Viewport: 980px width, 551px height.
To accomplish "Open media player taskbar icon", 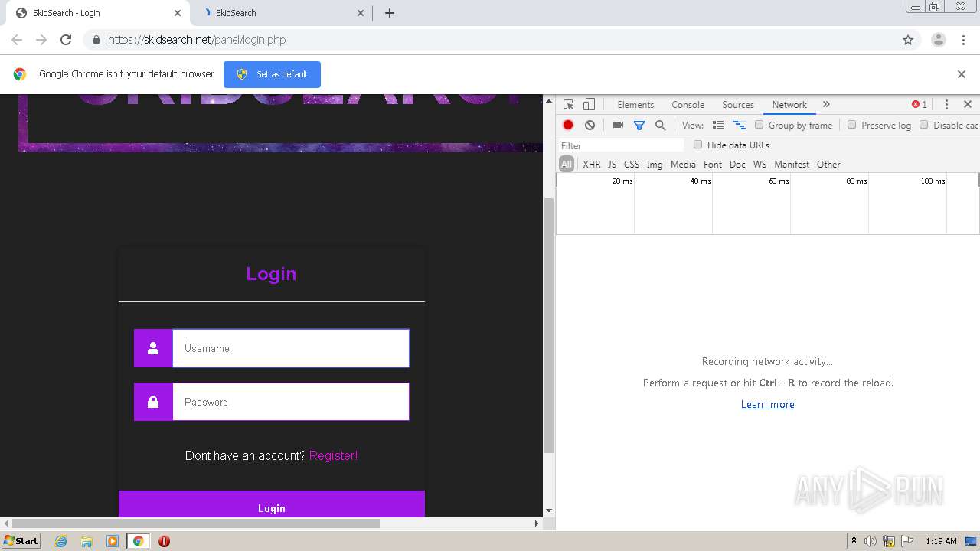I will coord(113,541).
